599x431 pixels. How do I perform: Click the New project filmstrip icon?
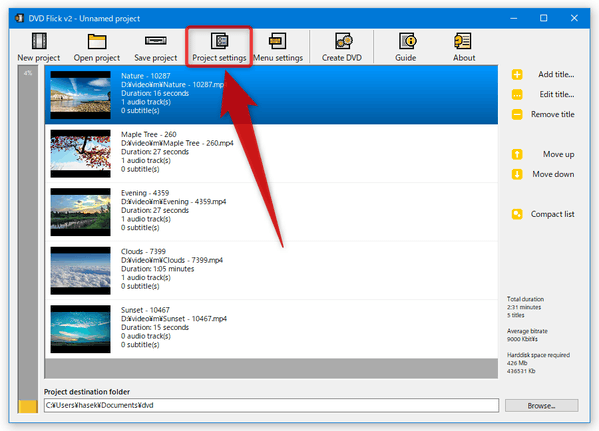click(39, 41)
